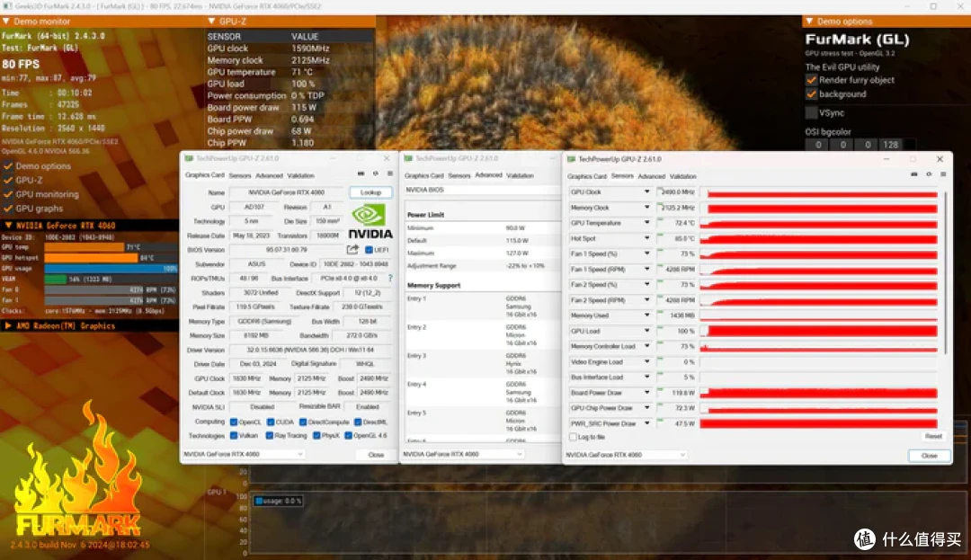Click the GPU Load red history graph
This screenshot has height=560, width=971.
(x=819, y=331)
